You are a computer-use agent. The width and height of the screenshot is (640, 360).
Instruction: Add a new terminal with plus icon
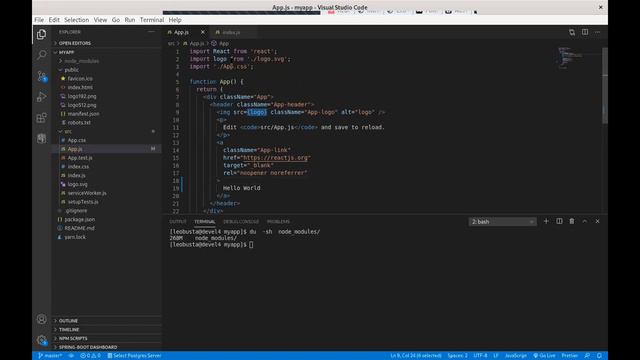pos(546,221)
